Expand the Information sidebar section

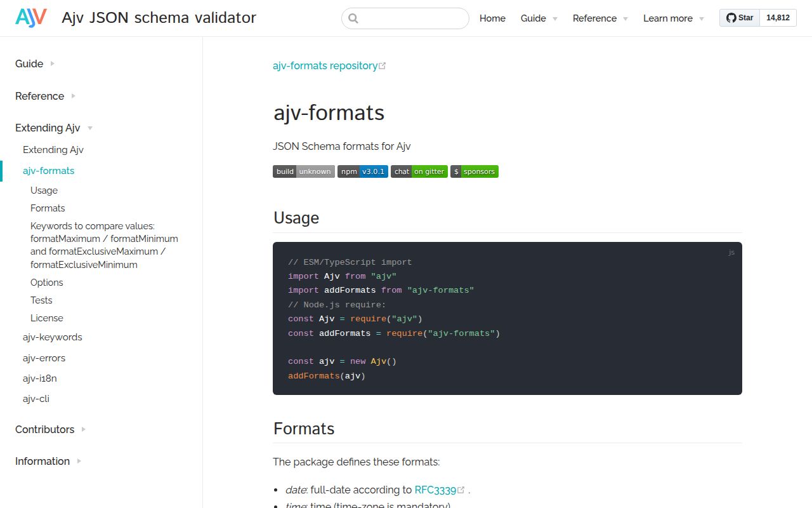[x=48, y=461]
